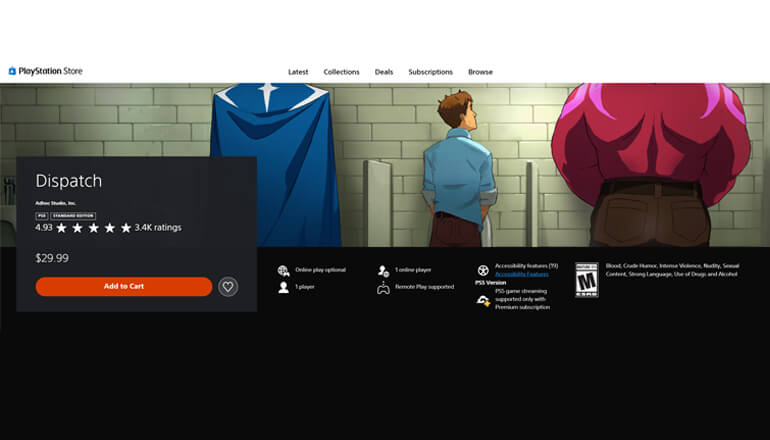Open the Browse page
The width and height of the screenshot is (770, 440).
tap(480, 72)
